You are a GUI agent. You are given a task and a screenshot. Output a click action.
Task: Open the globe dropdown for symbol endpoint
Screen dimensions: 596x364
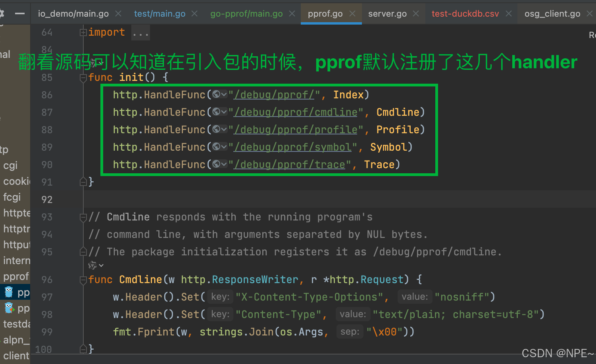tap(219, 147)
